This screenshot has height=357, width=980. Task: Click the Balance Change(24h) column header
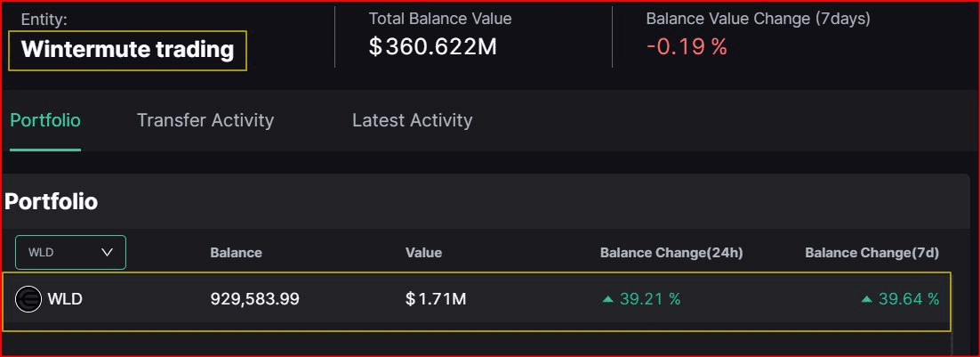click(671, 253)
